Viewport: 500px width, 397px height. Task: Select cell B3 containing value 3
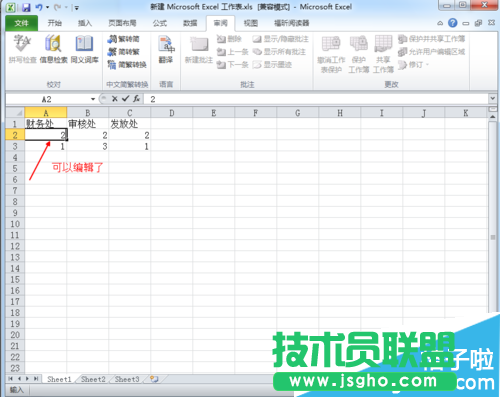[88, 146]
